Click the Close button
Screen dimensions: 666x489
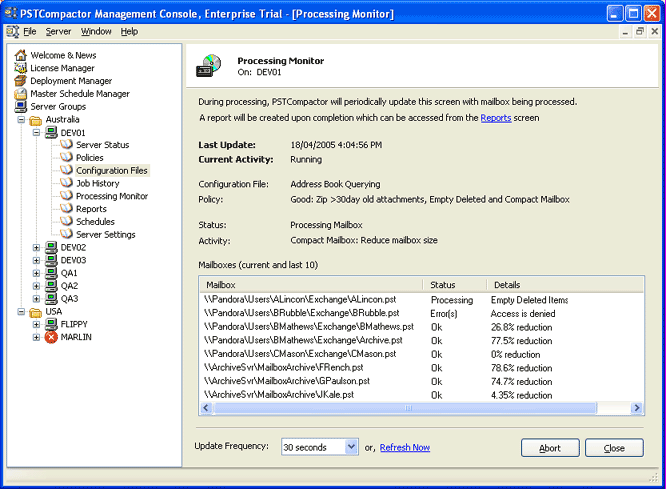(614, 448)
